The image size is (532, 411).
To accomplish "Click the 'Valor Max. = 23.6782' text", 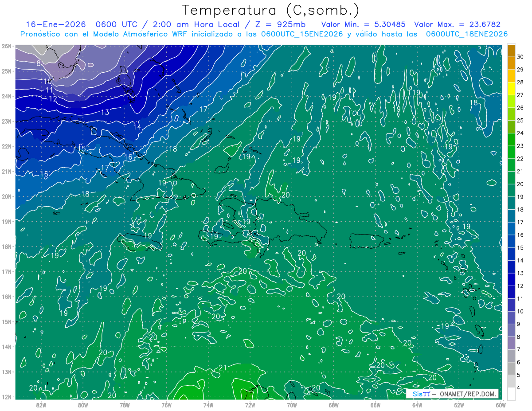I will [457, 25].
